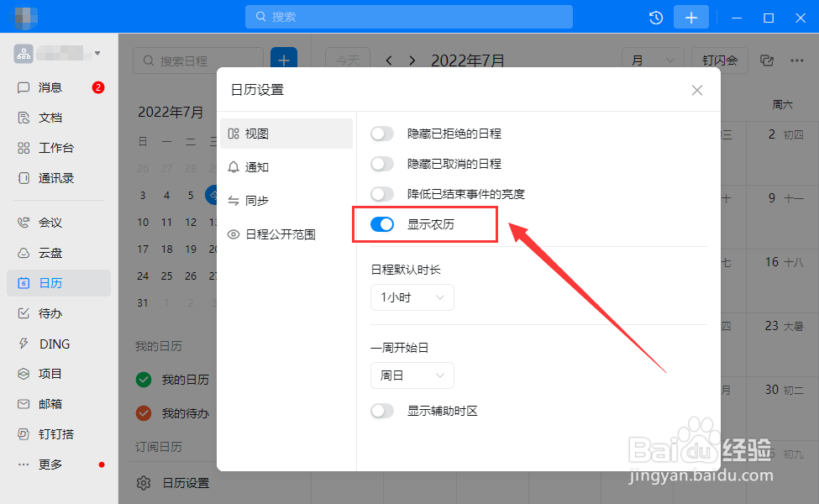This screenshot has width=819, height=504.
Task: Open 日历设置 at bottom of calendar panel
Action: [173, 483]
